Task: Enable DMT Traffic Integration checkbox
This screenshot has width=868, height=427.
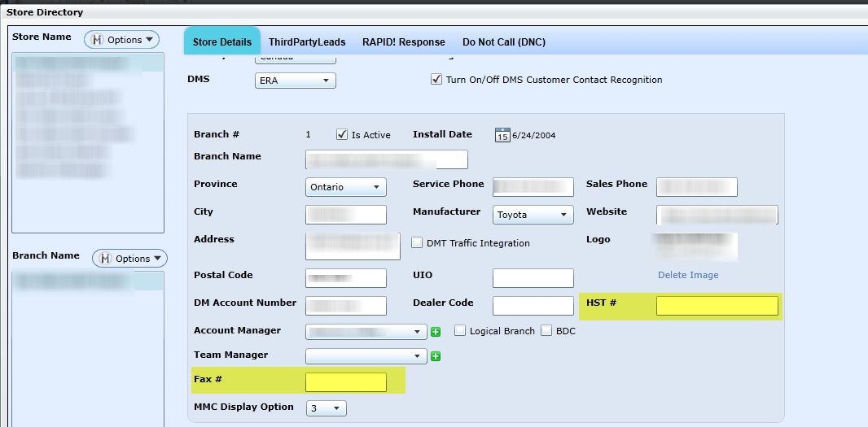Action: [418, 243]
